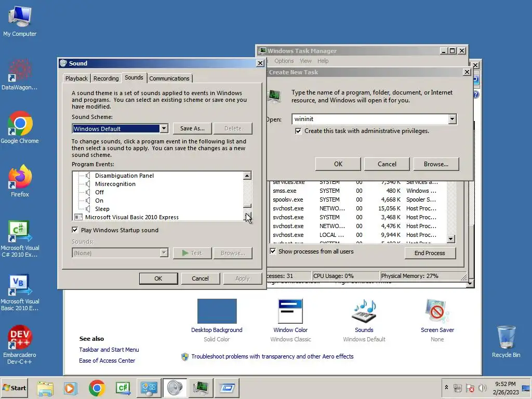Open Ease of Access Center link

pos(107,361)
